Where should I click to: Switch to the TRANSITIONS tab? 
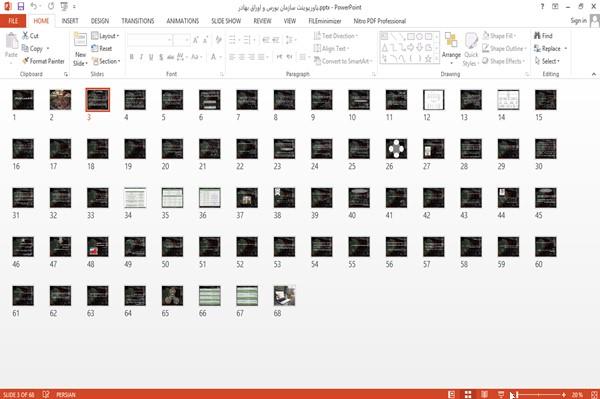point(138,21)
